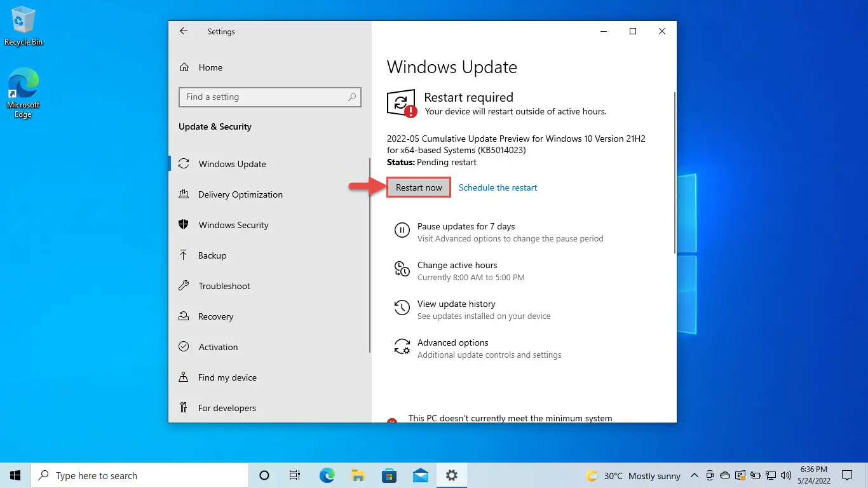Open Change active hours
868x488 pixels.
[x=457, y=265]
